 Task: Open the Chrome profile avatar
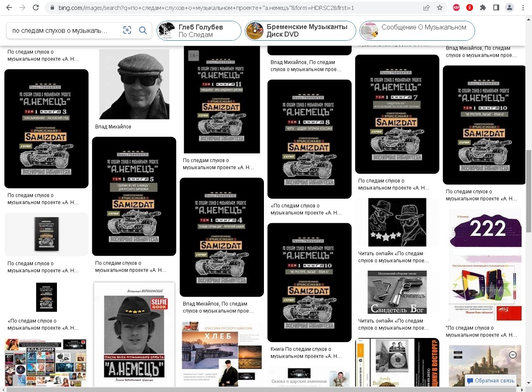[509, 7]
